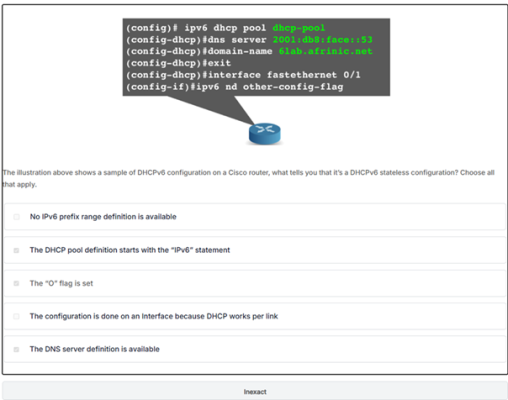Select answer text 'DHCP works per link'

tap(242, 316)
